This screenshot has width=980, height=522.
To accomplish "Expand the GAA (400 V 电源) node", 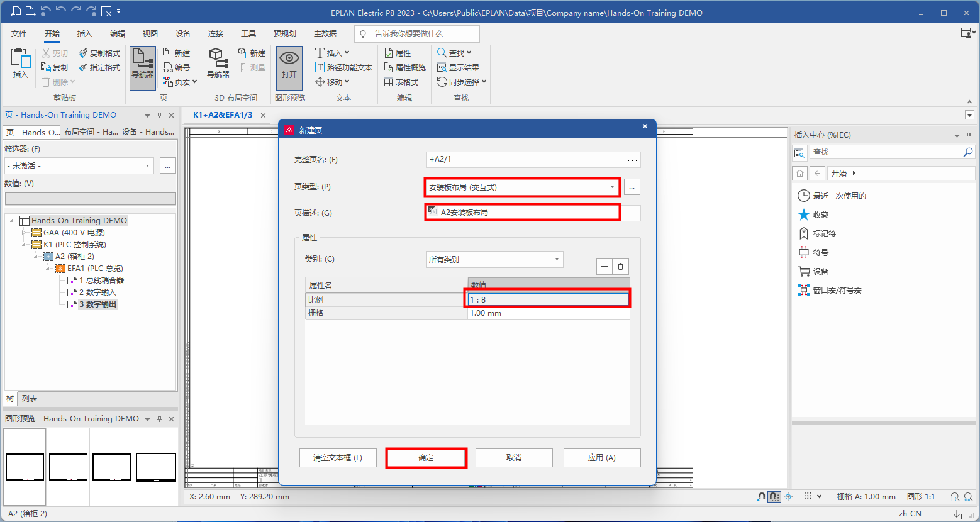I will [25, 233].
